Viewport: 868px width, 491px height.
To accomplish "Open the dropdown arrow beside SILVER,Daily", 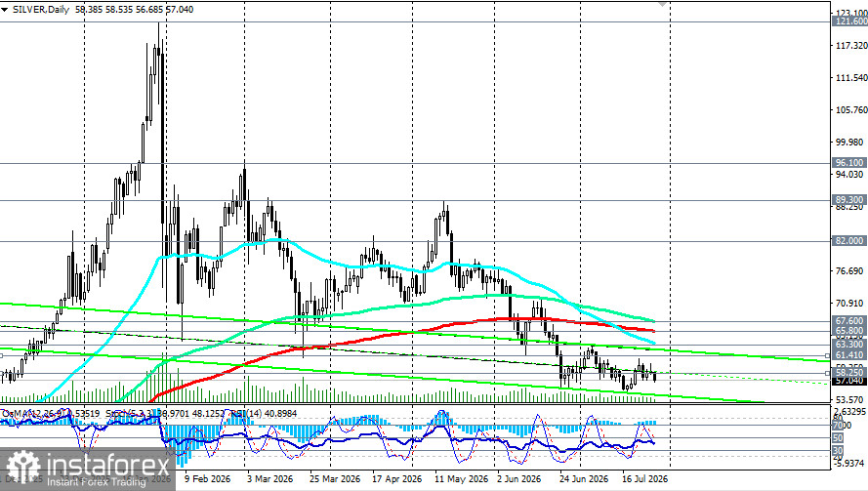I will pyautogui.click(x=5, y=10).
